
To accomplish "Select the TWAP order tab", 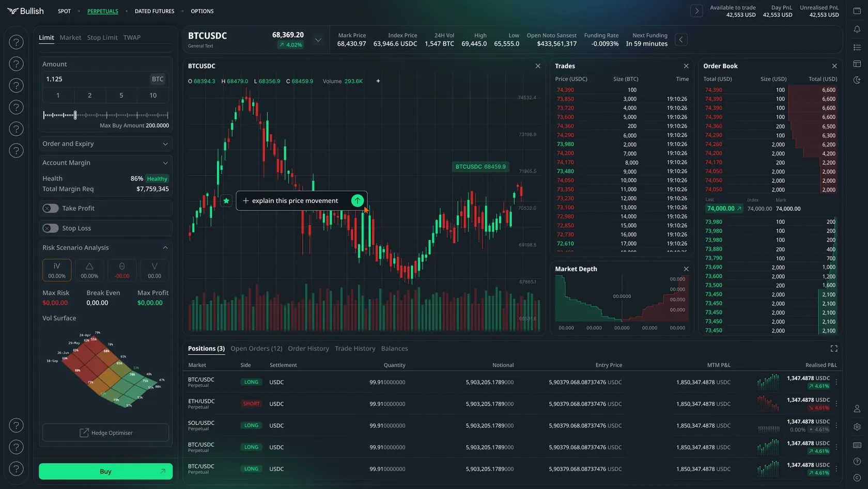I will point(132,38).
